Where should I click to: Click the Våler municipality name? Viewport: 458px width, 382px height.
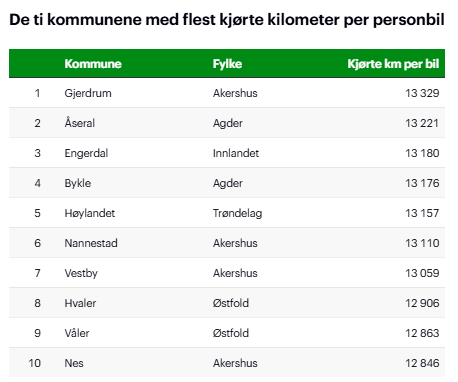click(x=77, y=333)
